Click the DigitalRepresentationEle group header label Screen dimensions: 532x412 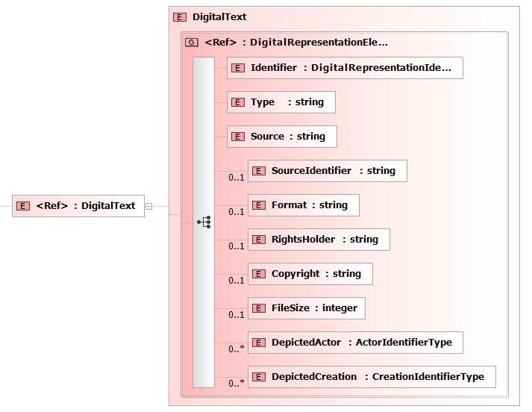point(296,43)
